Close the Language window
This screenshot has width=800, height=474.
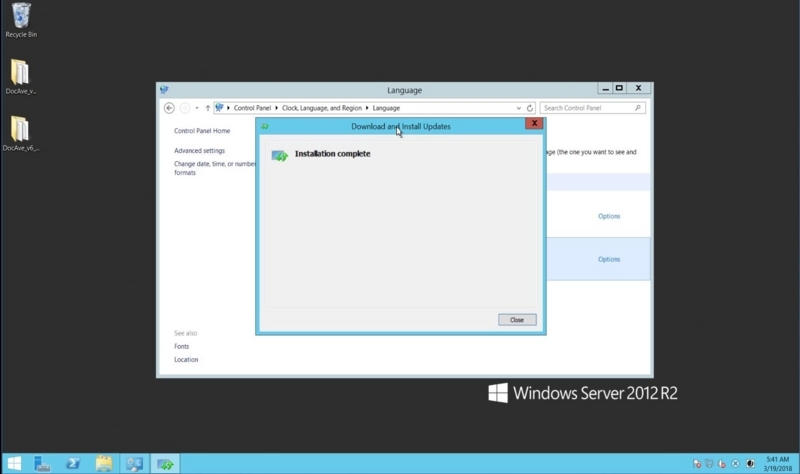pos(638,88)
